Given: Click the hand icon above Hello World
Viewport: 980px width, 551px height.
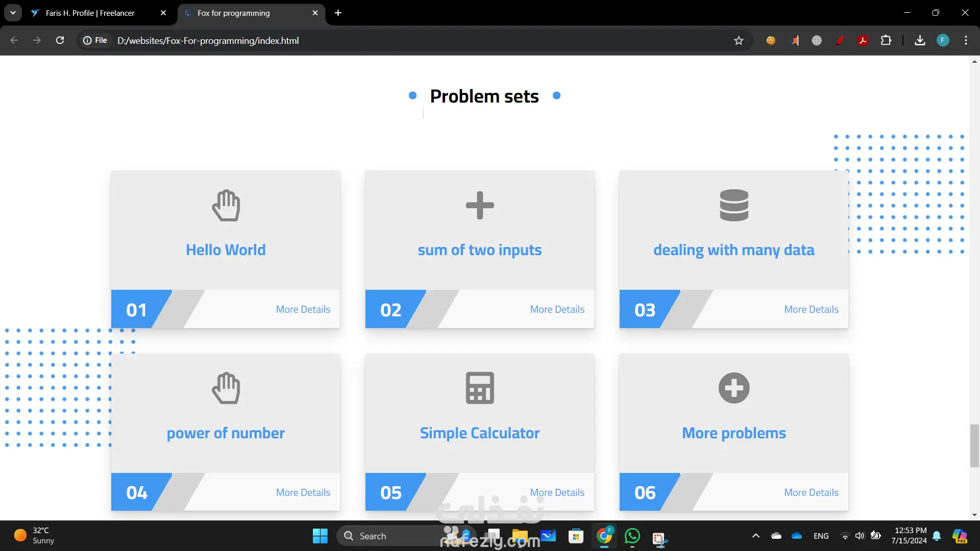Looking at the screenshot, I should [226, 206].
